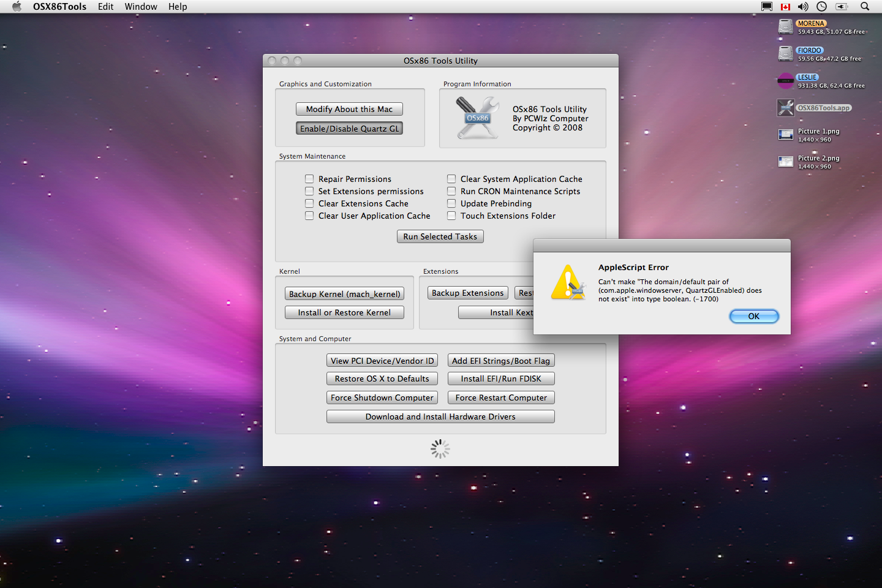Viewport: 882px width, 588px height.
Task: Click Force Restart Computer
Action: click(x=501, y=398)
